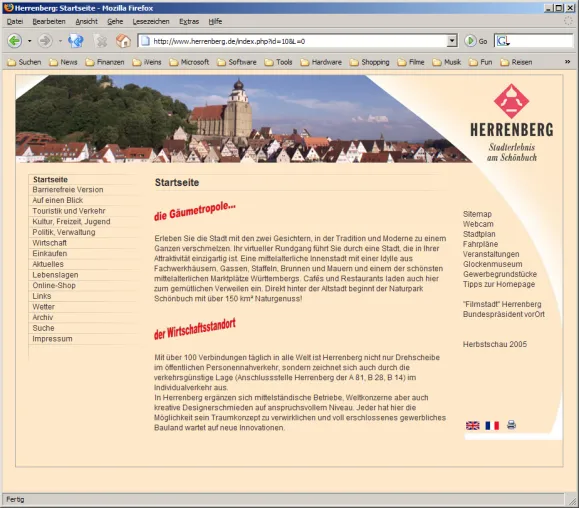The image size is (579, 508).
Task: Open the Bundespräsident vorOrt link
Action: tap(504, 314)
